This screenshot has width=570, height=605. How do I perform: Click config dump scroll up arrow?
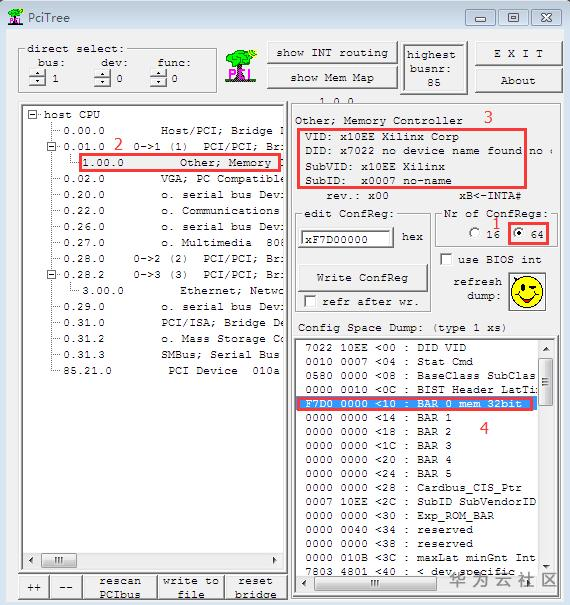546,348
